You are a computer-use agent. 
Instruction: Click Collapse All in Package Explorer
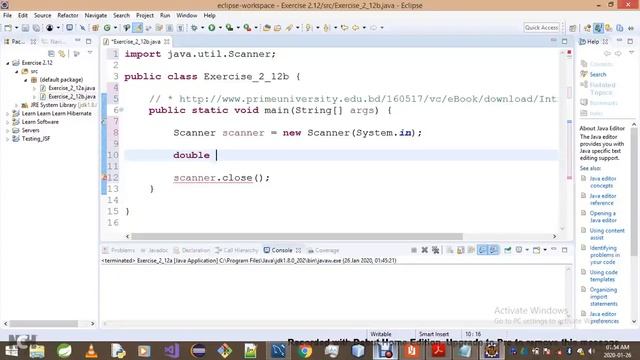[x=51, y=53]
